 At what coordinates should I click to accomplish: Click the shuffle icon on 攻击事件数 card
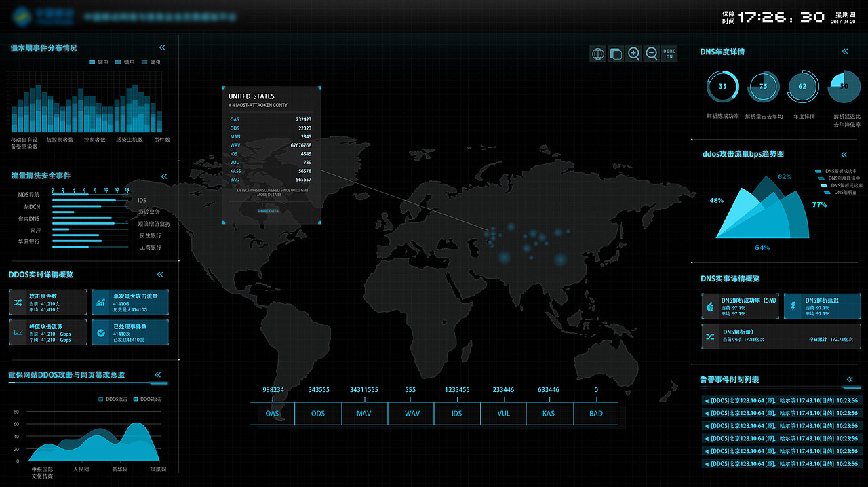[18, 303]
